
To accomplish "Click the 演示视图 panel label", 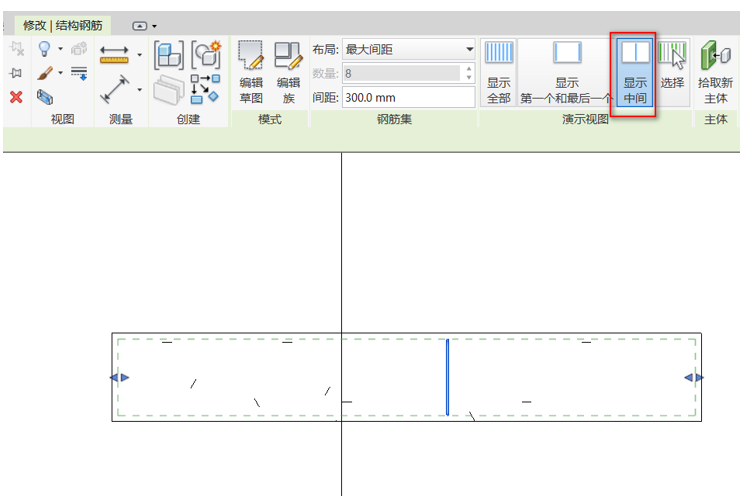I will click(x=585, y=119).
